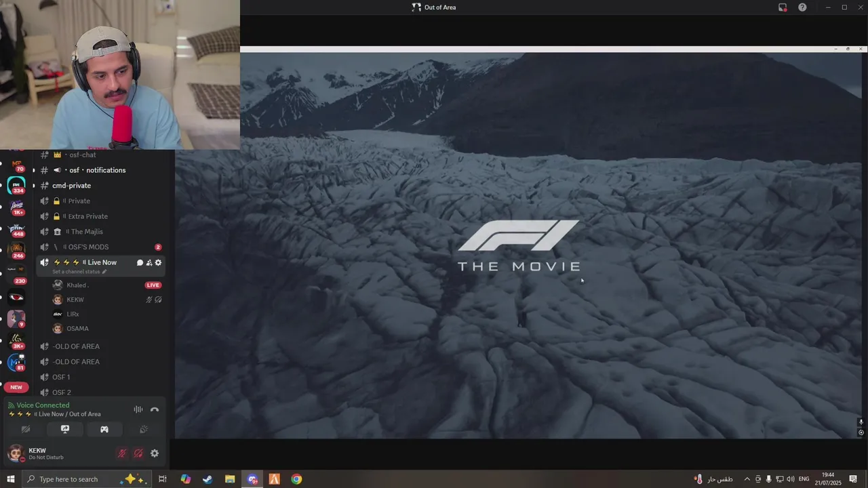Open the server with the 230 badge
The image size is (868, 488).
click(16, 273)
